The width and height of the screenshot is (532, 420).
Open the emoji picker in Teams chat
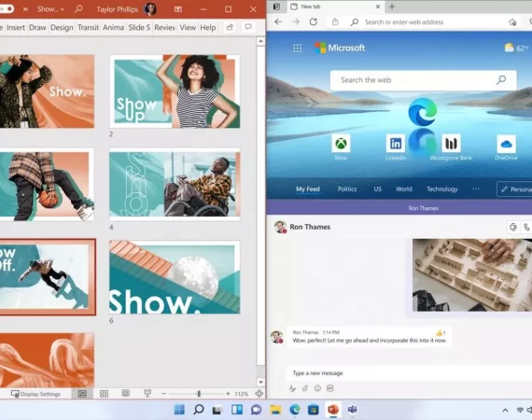coord(317,388)
